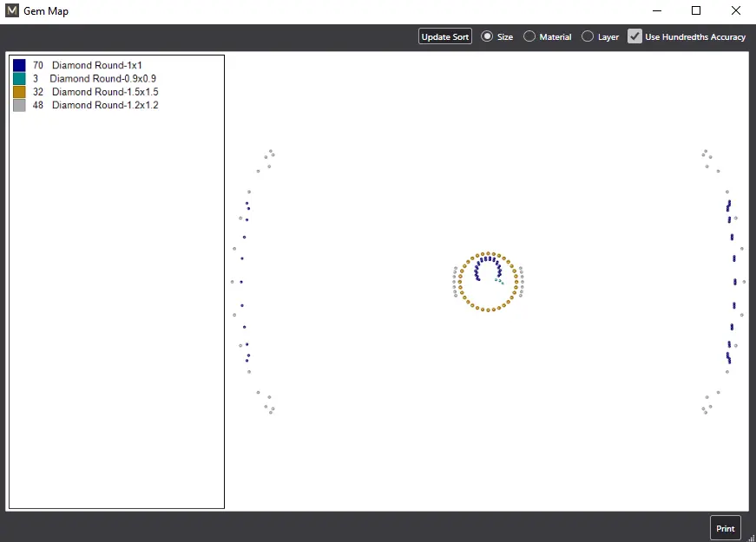Choose the Layer sort radio button
The image size is (756, 542).
click(587, 36)
